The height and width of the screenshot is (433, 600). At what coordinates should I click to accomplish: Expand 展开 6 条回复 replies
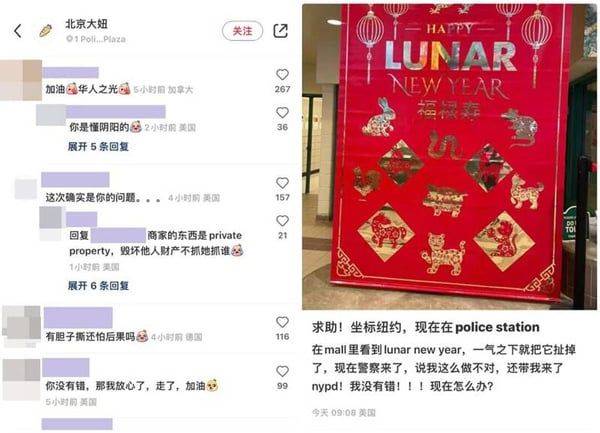(98, 285)
